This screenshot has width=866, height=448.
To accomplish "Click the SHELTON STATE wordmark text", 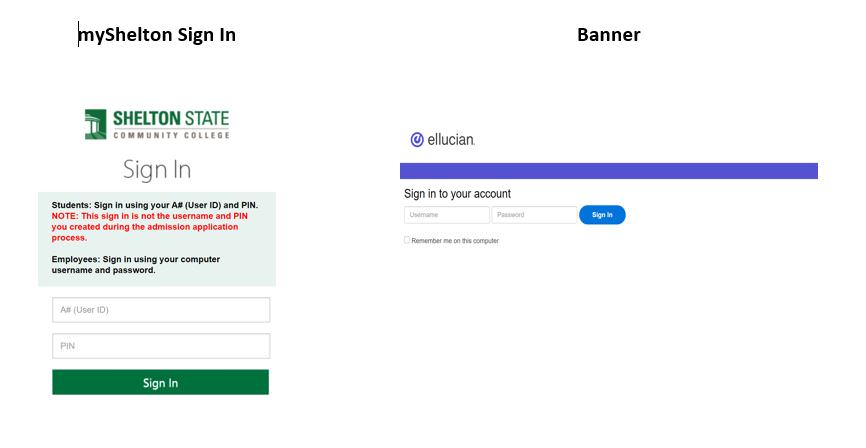I will point(171,119).
